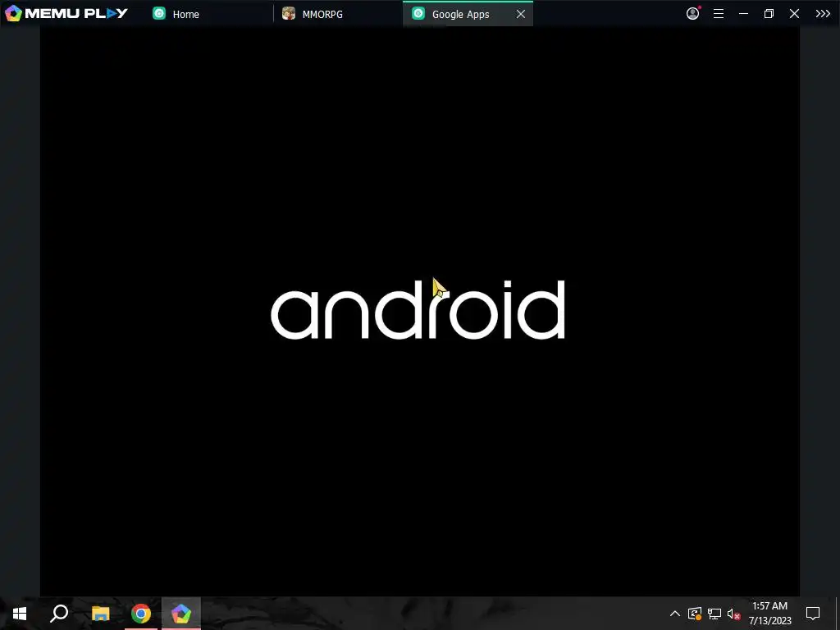The image size is (840, 630).
Task: Open Windows taskbar search
Action: click(59, 614)
